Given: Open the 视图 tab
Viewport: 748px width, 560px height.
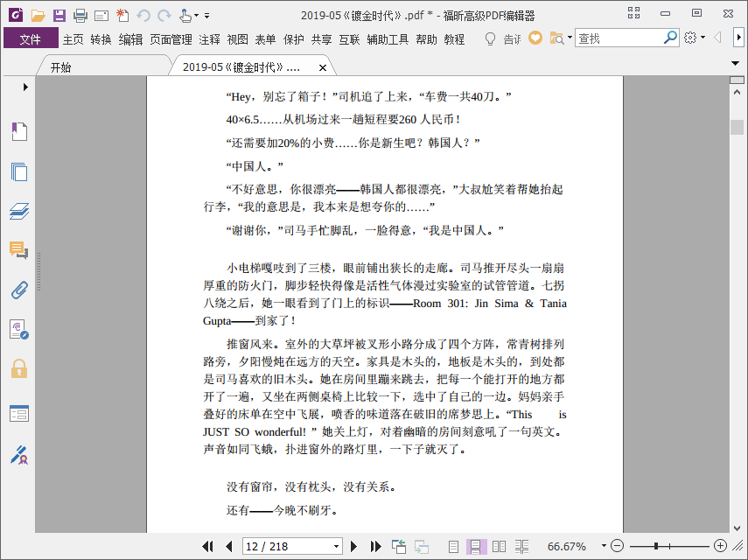Looking at the screenshot, I should coord(238,39).
